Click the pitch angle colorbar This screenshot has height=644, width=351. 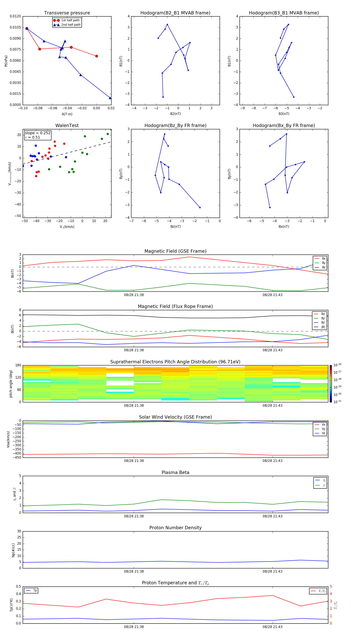pyautogui.click(x=331, y=384)
